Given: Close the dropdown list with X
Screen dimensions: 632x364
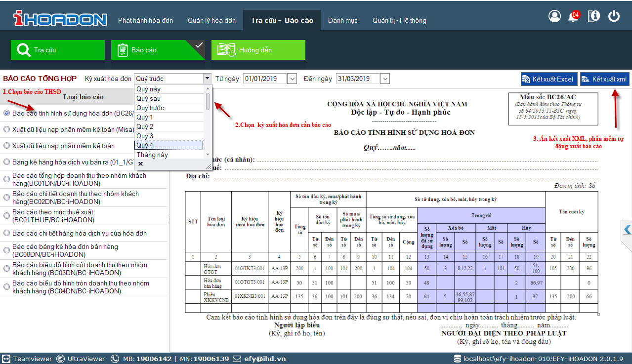Looking at the screenshot, I should 140,163.
